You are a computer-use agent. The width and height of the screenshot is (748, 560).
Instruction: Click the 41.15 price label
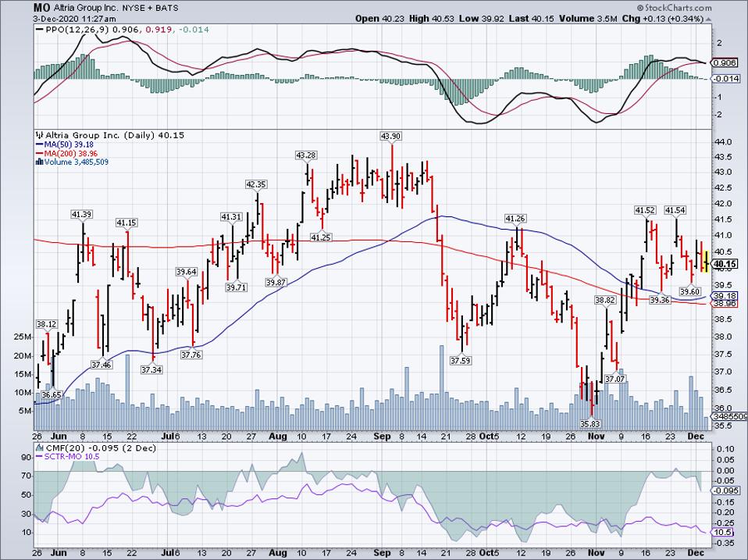click(126, 223)
